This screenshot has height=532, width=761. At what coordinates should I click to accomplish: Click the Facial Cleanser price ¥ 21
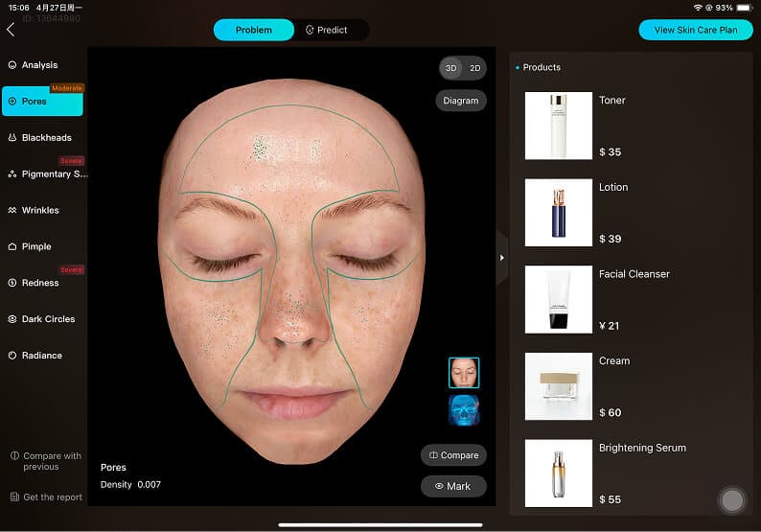tap(610, 326)
